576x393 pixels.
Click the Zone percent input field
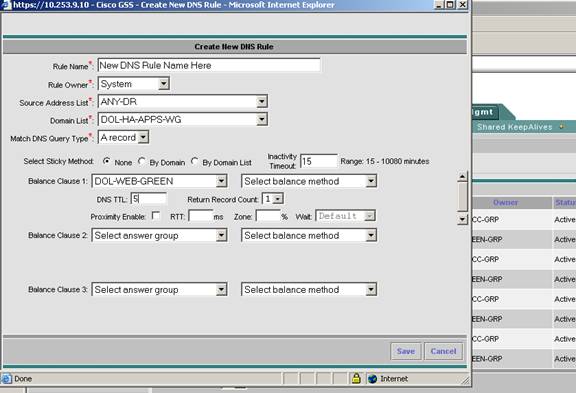pyautogui.click(x=268, y=216)
